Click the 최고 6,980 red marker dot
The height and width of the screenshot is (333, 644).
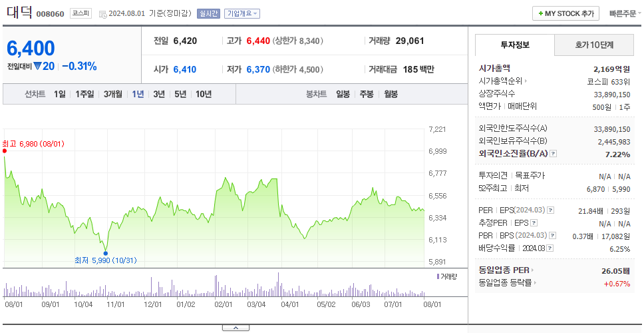[x=5, y=151]
